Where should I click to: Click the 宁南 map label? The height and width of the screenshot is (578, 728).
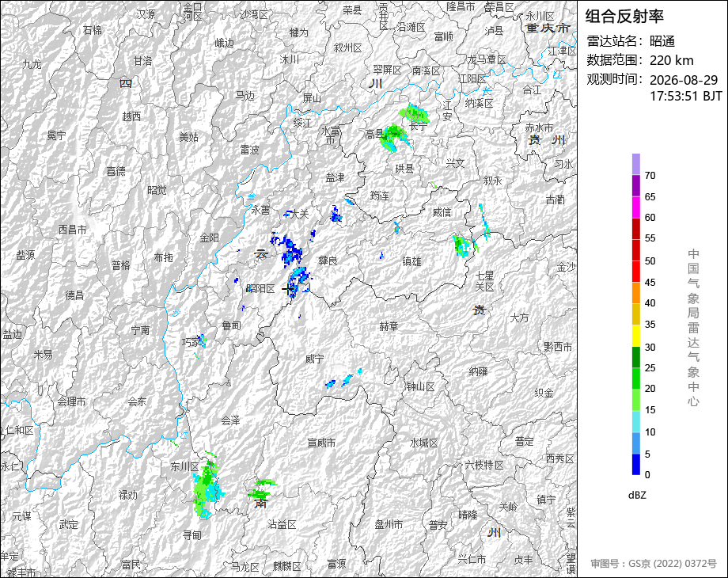coord(140,330)
